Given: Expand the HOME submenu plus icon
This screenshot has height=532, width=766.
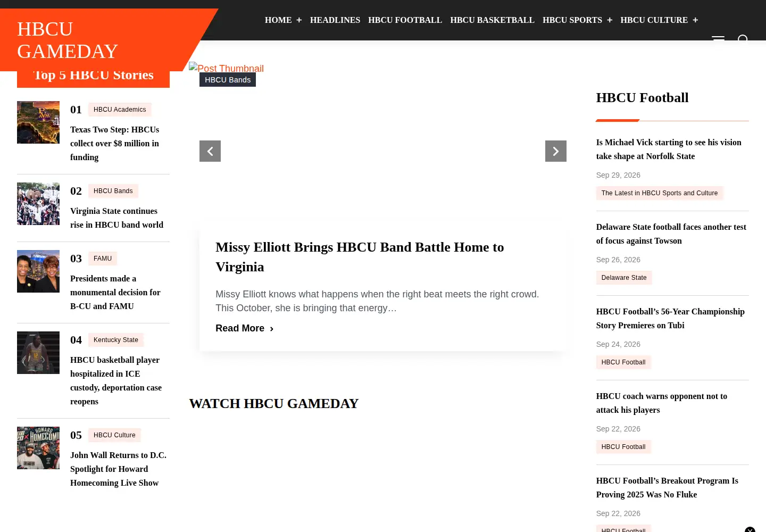Looking at the screenshot, I should [x=299, y=20].
